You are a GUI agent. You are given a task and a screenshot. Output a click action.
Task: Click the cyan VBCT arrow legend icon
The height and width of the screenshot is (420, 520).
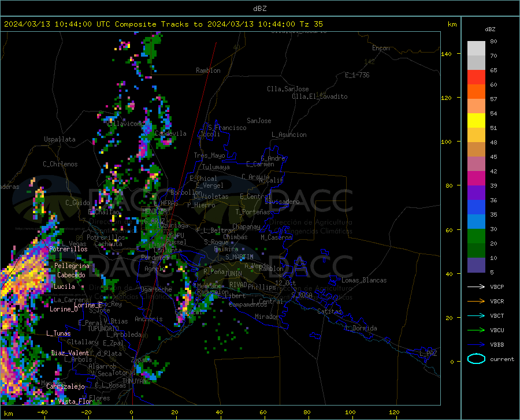(x=476, y=315)
